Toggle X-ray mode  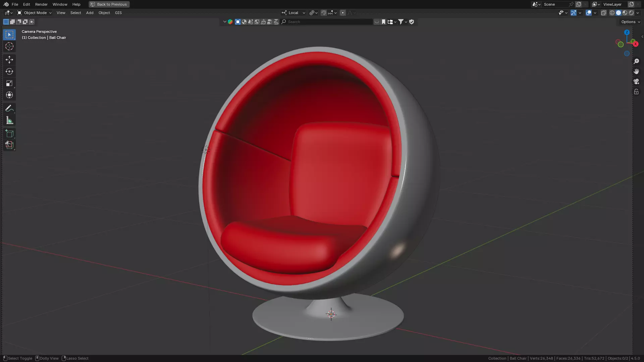click(603, 13)
